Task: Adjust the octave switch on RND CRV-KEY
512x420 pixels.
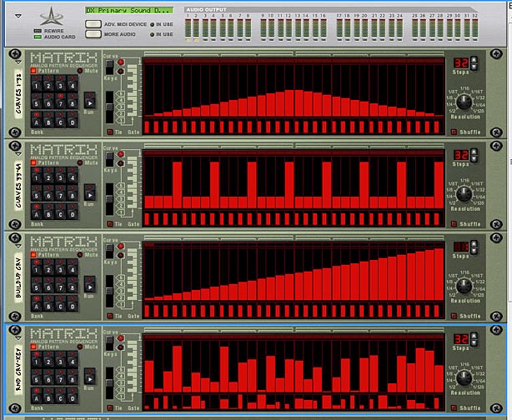Action: click(x=110, y=383)
